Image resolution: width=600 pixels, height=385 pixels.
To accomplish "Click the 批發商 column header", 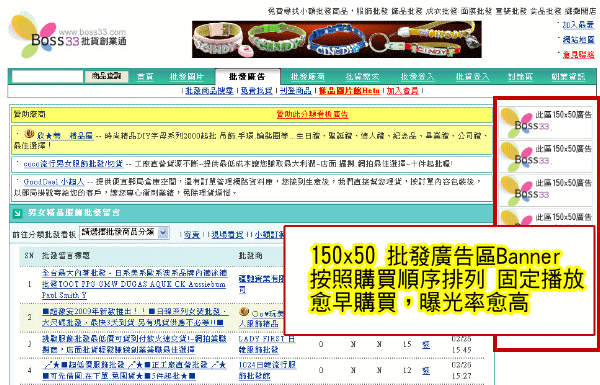I will coord(251,255).
